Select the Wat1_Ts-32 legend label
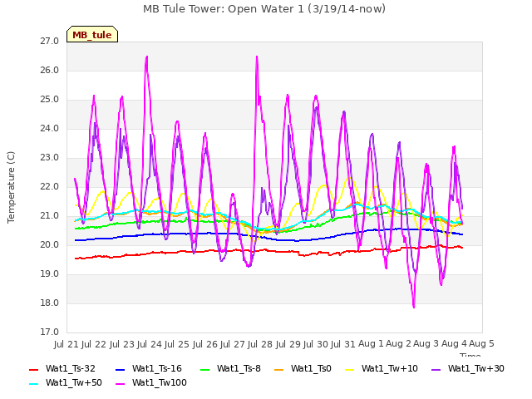This screenshot has height=399, width=532. click(70, 369)
